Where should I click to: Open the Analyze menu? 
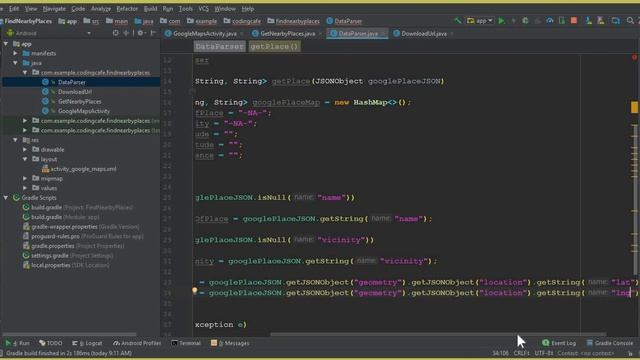click(100, 9)
